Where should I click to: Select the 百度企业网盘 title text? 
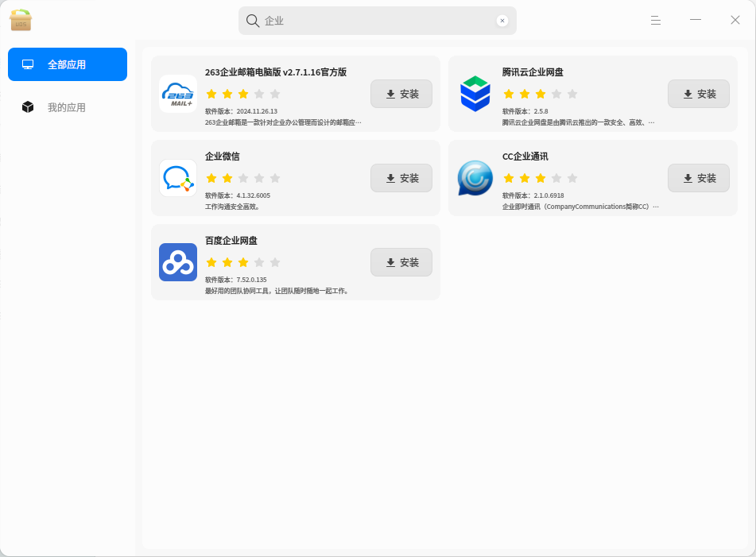231,241
